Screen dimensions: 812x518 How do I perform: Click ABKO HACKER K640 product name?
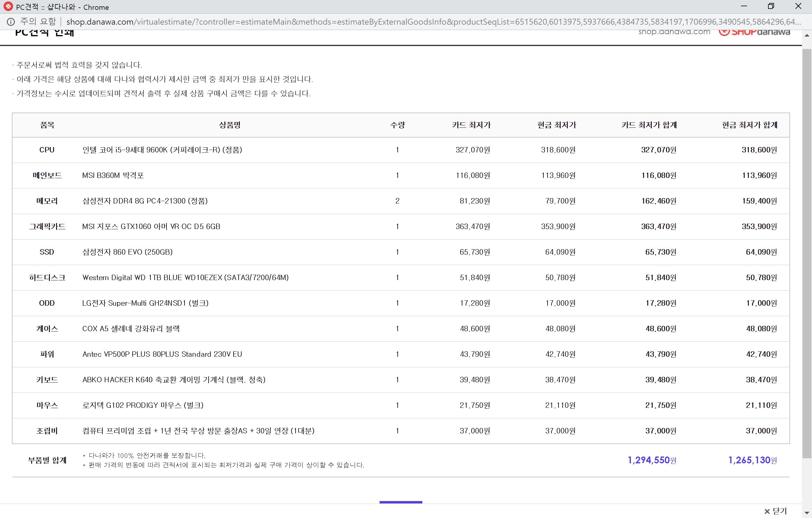coord(174,380)
